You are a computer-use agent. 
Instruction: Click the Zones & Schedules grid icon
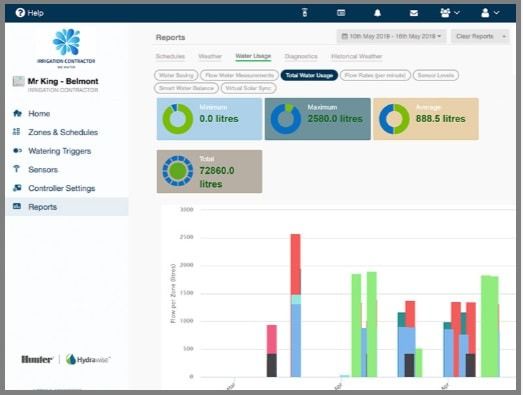coord(16,131)
